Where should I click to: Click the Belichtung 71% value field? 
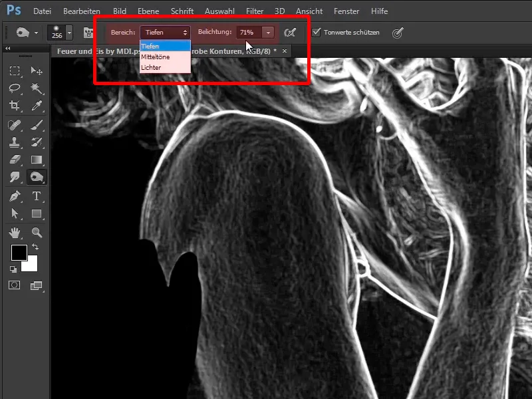[x=249, y=33]
